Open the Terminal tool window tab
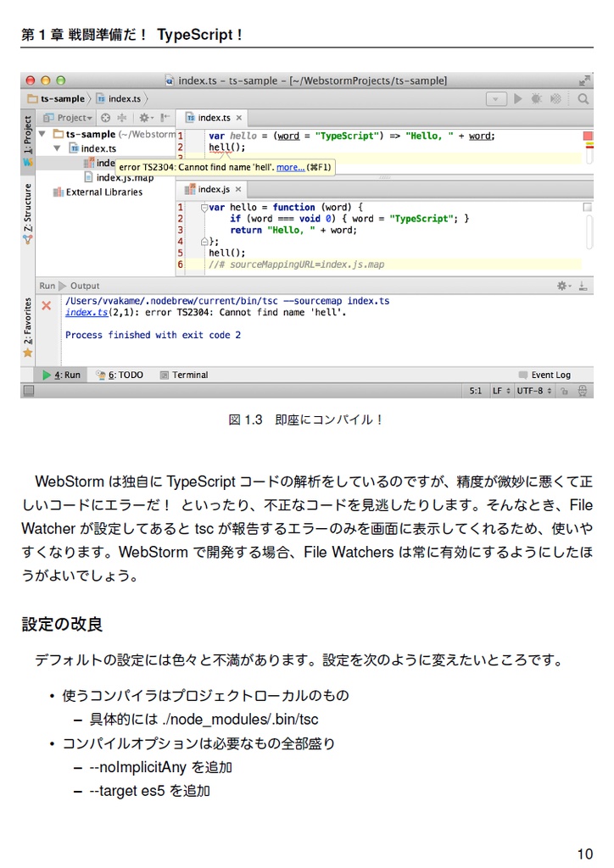Image resolution: width=614 pixels, height=868 pixels. click(x=184, y=375)
